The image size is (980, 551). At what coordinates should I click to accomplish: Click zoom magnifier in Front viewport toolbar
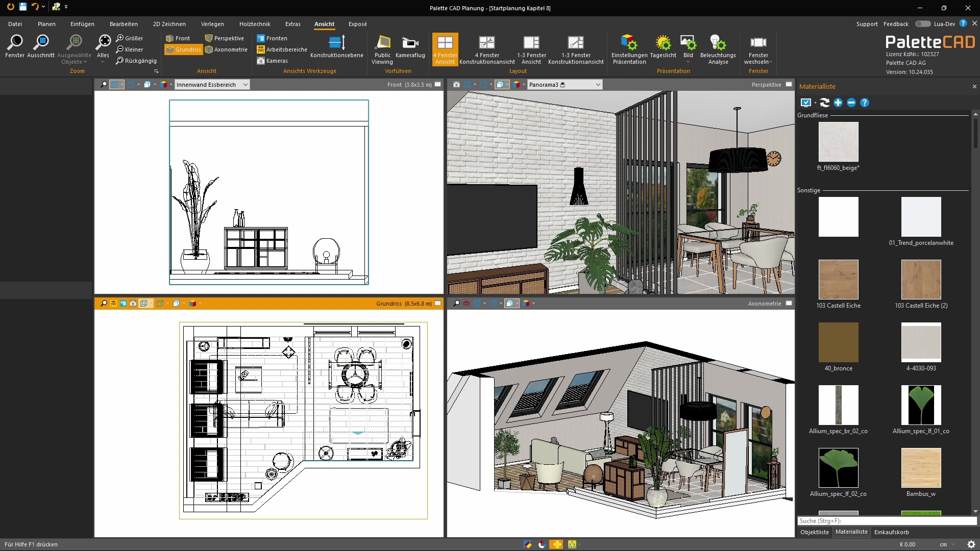[104, 85]
